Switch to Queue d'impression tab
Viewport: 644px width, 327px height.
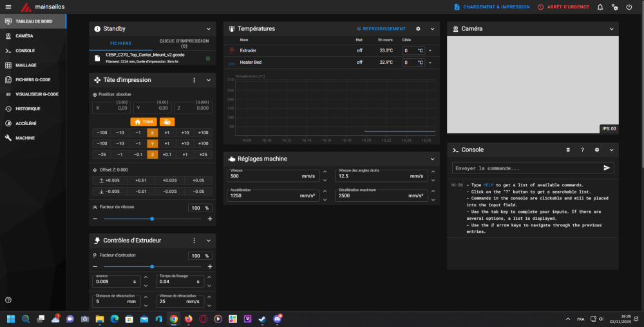pyautogui.click(x=184, y=43)
